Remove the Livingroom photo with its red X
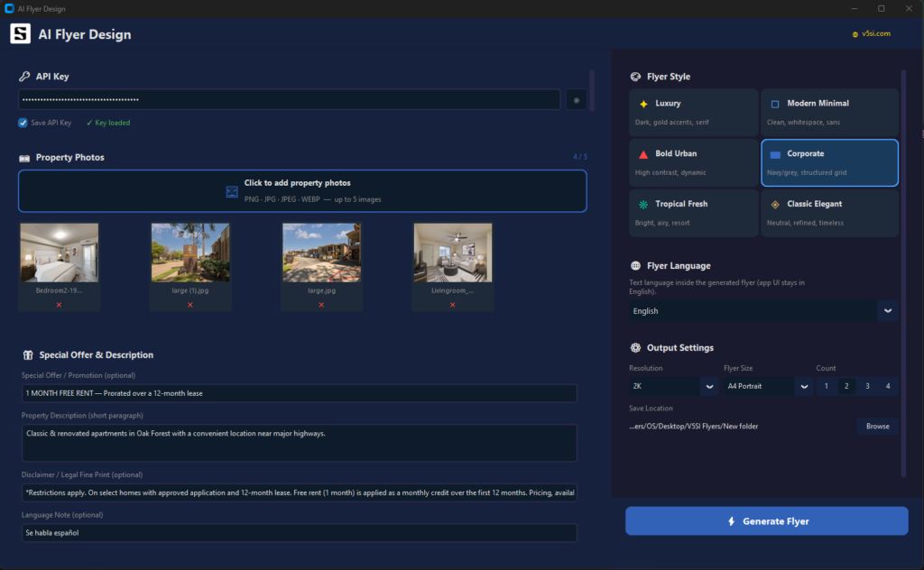924x570 pixels. [x=452, y=305]
